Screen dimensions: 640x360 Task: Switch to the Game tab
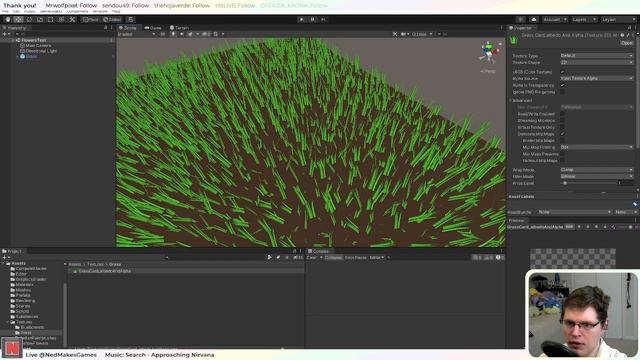click(x=153, y=28)
